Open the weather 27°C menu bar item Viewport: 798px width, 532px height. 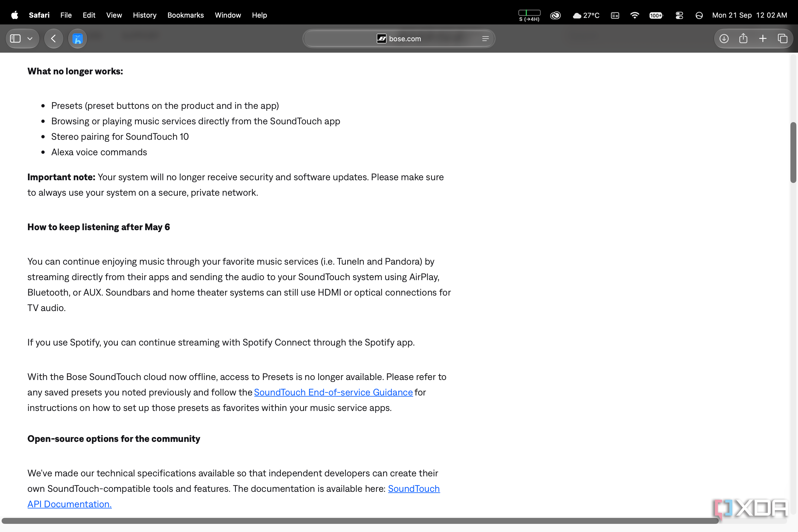[586, 15]
